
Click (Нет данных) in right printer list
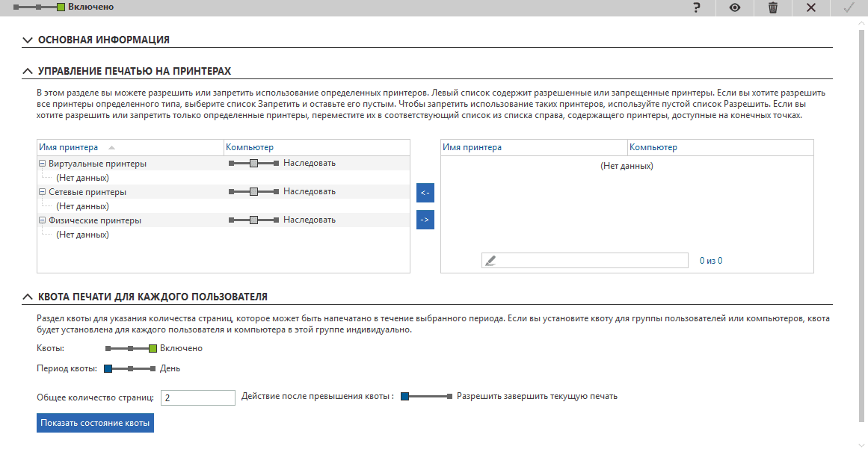click(x=627, y=166)
